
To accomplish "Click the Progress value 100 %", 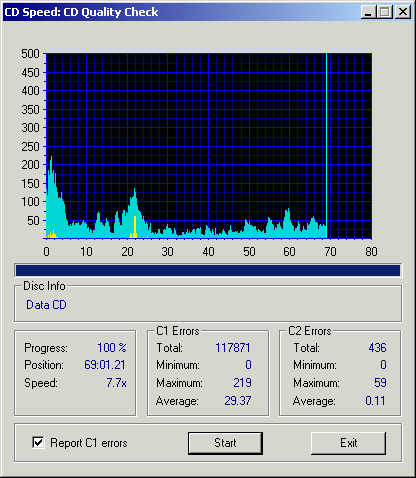I will [x=112, y=348].
